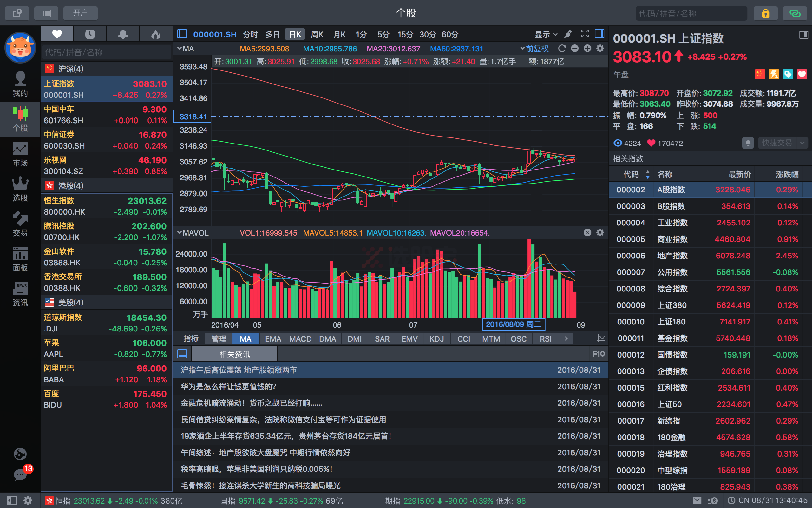Zoom out the chart with minus icon
The width and height of the screenshot is (812, 508).
click(x=575, y=48)
